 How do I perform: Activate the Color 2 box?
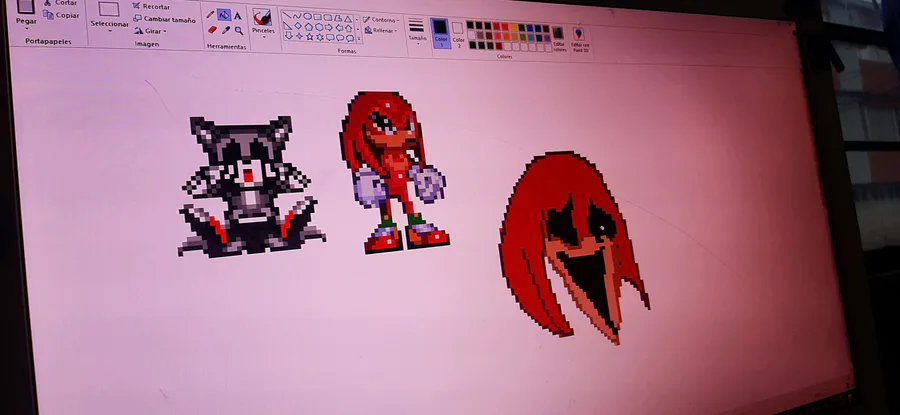pyautogui.click(x=457, y=34)
